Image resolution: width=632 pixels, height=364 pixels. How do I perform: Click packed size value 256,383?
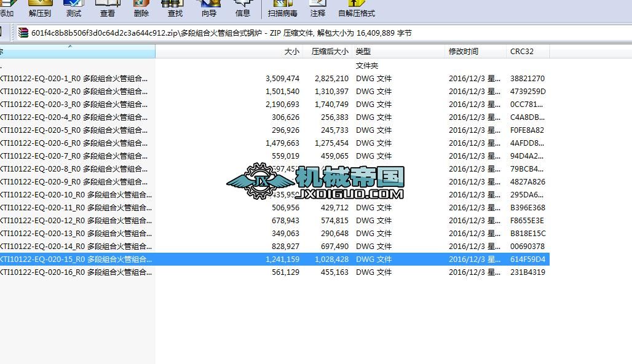(334, 117)
